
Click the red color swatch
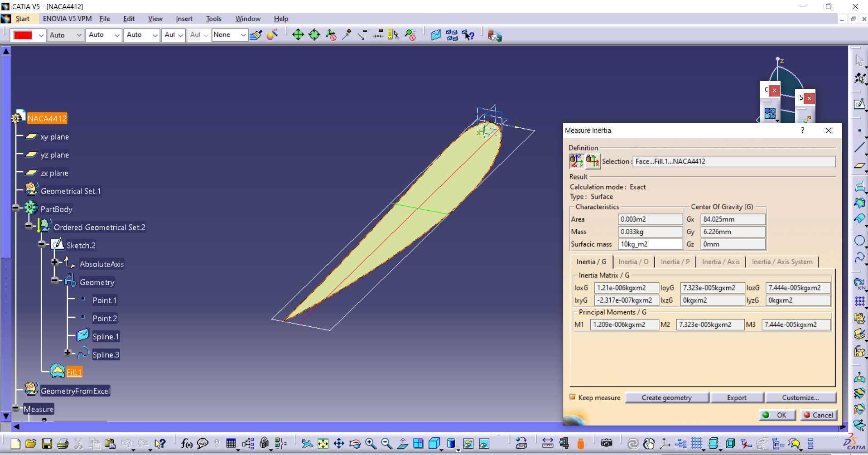(x=23, y=35)
